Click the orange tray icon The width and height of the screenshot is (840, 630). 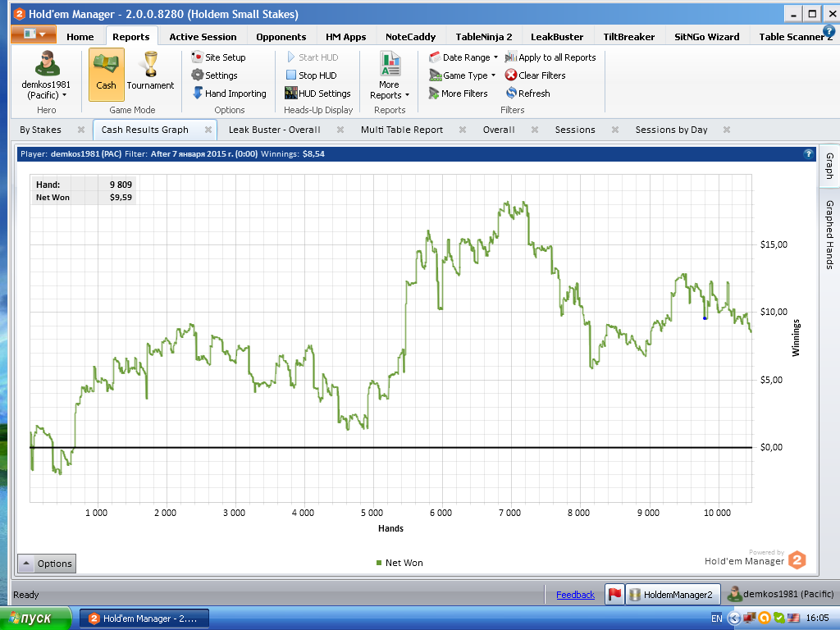pos(765,619)
